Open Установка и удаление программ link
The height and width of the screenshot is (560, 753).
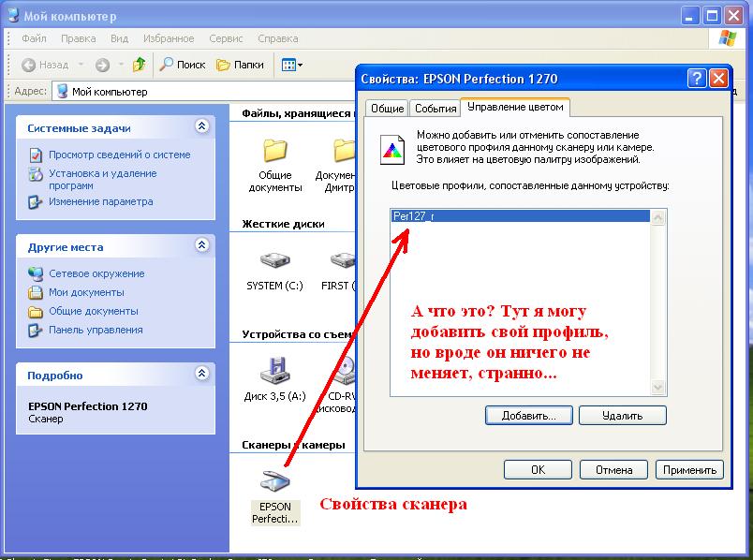[x=103, y=179]
